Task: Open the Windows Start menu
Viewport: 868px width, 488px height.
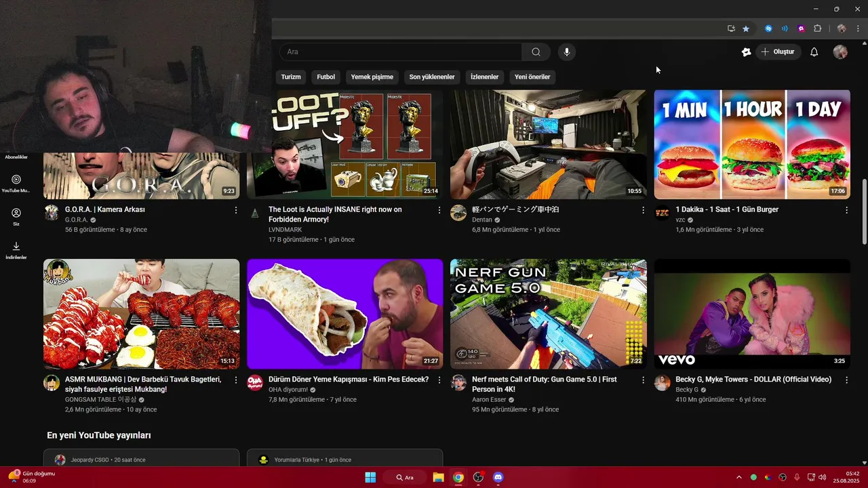Action: [370, 477]
